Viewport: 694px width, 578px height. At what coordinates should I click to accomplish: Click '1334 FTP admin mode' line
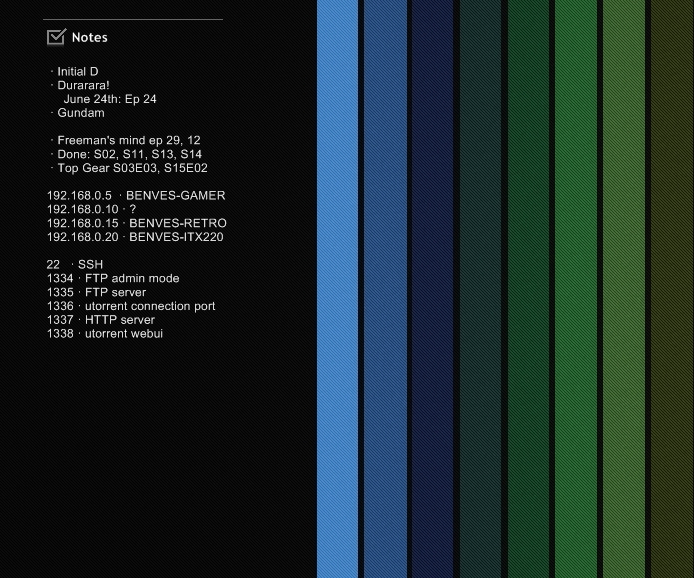pyautogui.click(x=113, y=278)
